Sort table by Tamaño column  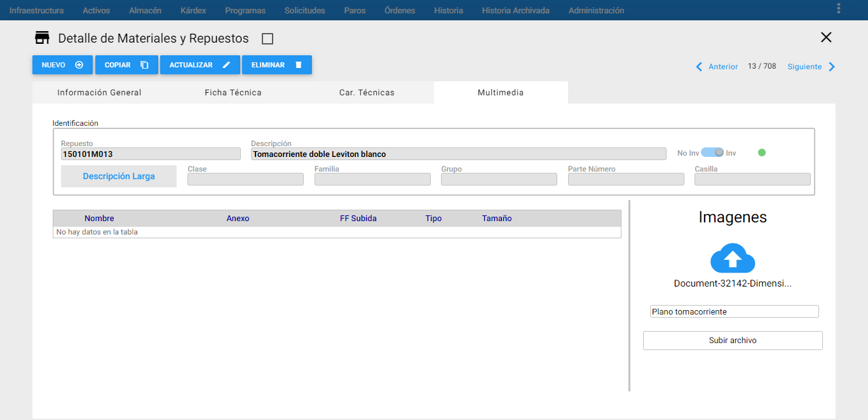tap(497, 219)
